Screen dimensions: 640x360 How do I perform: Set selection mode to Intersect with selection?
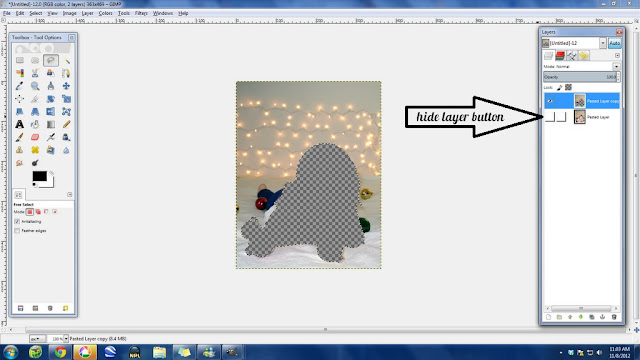tap(54, 212)
